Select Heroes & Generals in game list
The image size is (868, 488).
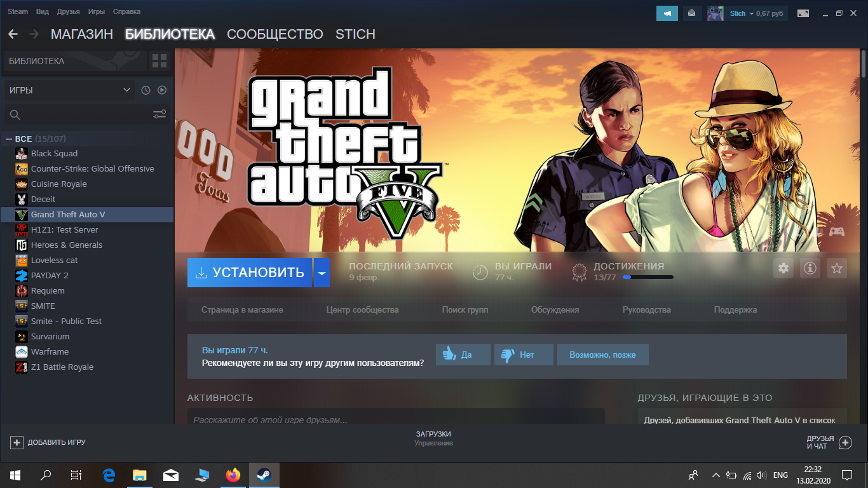[86, 245]
